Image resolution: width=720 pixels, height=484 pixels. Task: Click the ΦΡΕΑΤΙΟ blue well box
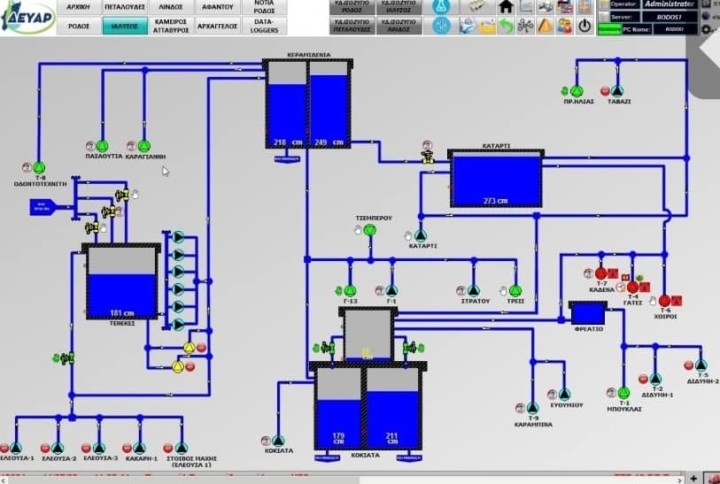point(587,313)
